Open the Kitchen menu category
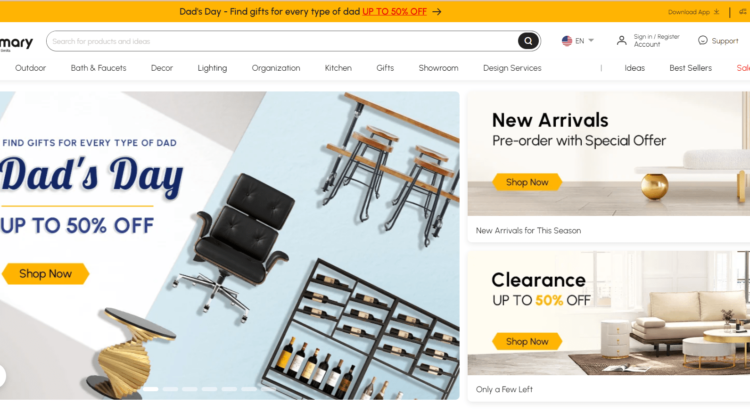750x420 pixels. [338, 68]
